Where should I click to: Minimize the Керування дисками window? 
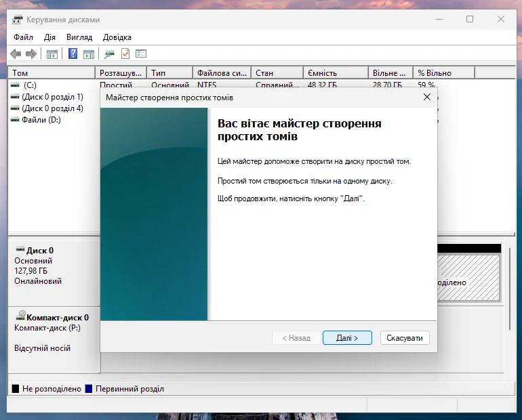[x=439, y=19]
